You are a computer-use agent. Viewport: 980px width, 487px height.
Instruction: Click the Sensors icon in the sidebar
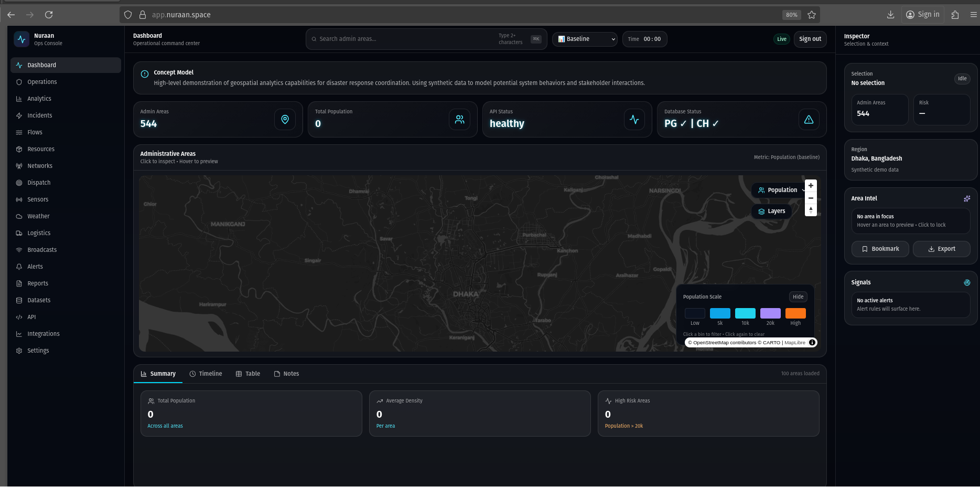[19, 199]
